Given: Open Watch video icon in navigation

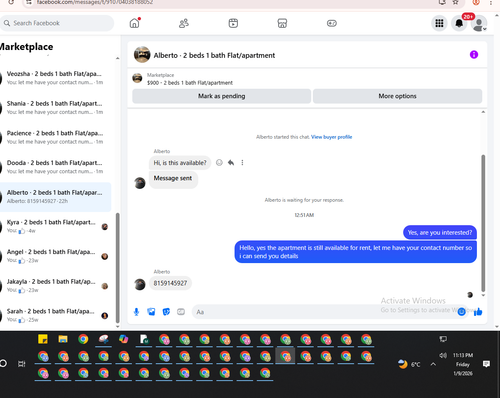Looking at the screenshot, I should click(x=233, y=23).
